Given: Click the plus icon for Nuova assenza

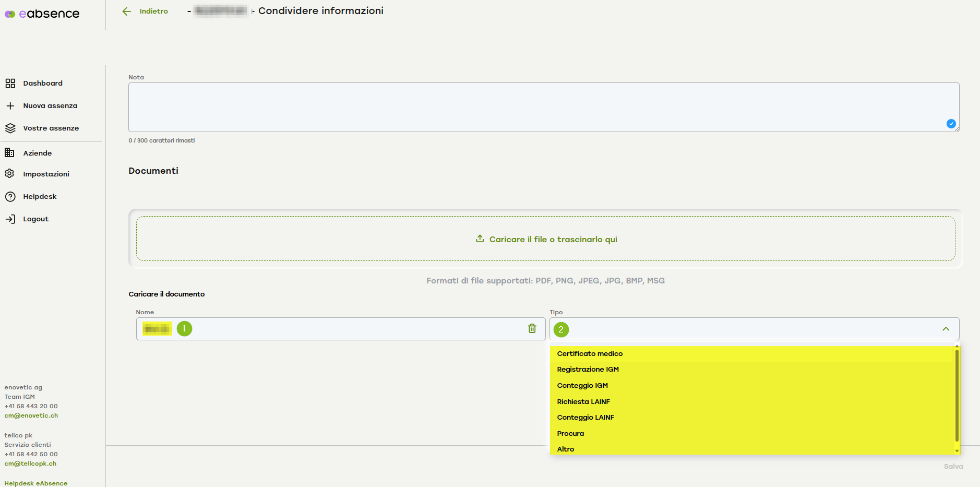Looking at the screenshot, I should (10, 106).
